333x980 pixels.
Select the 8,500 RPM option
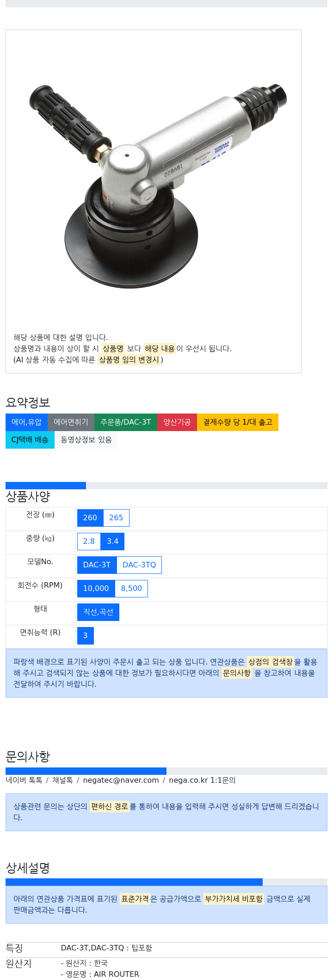pos(131,589)
